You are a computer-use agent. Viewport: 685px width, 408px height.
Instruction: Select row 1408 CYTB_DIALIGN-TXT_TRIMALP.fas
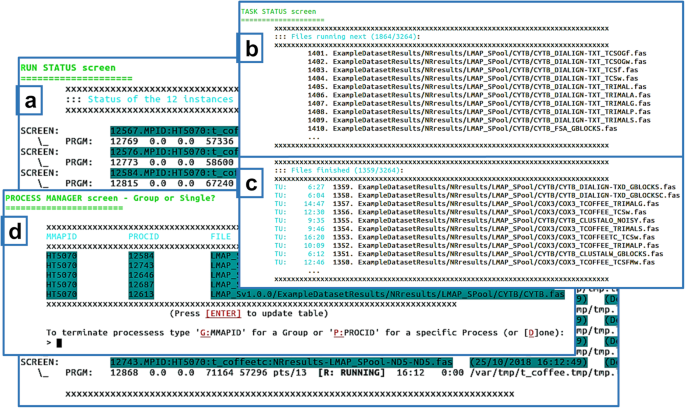479,112
